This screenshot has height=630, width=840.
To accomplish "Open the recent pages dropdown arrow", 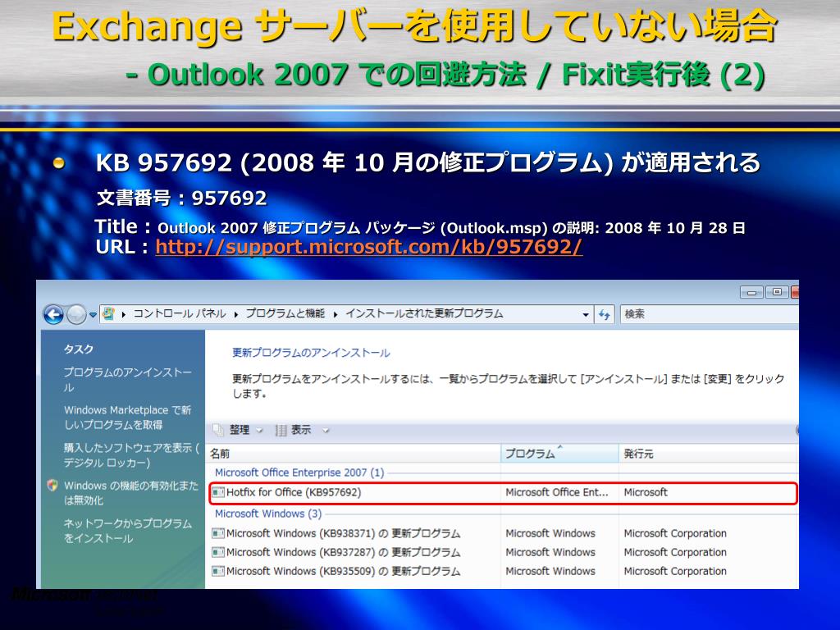I will click(x=93, y=315).
